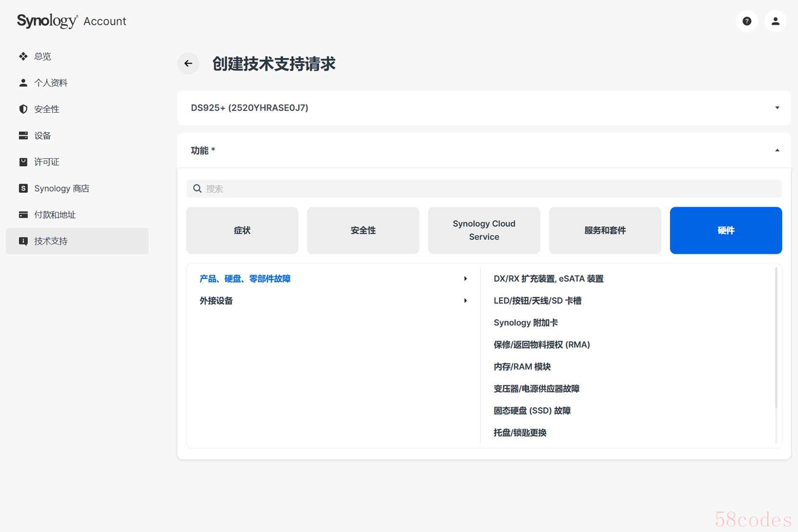Click the 功能 * section header
The image size is (798, 532).
[484, 150]
